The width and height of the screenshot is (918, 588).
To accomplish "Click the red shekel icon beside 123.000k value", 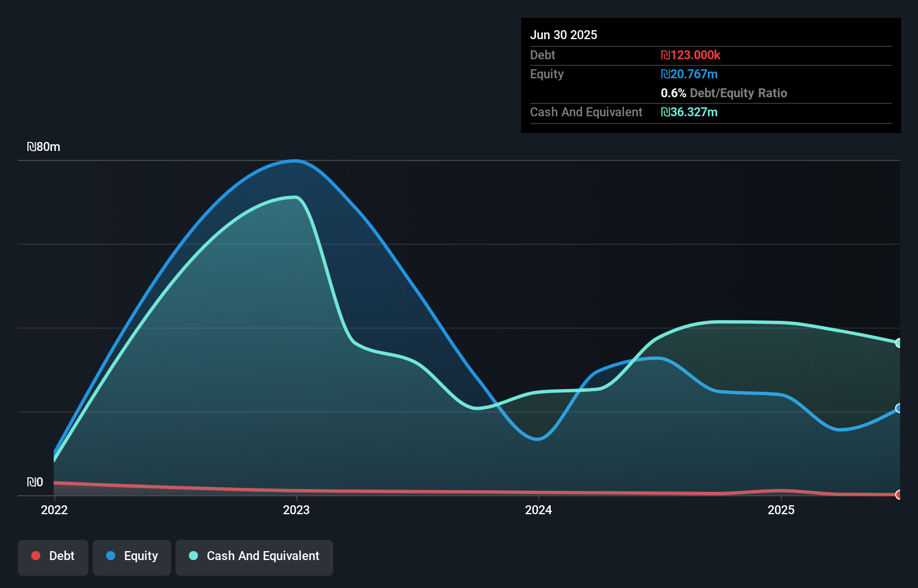I will click(x=665, y=55).
